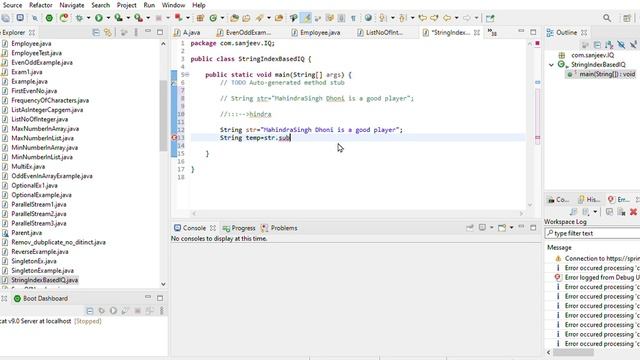Open the Window menu
Screen dimensions: 640x360
(173, 5)
